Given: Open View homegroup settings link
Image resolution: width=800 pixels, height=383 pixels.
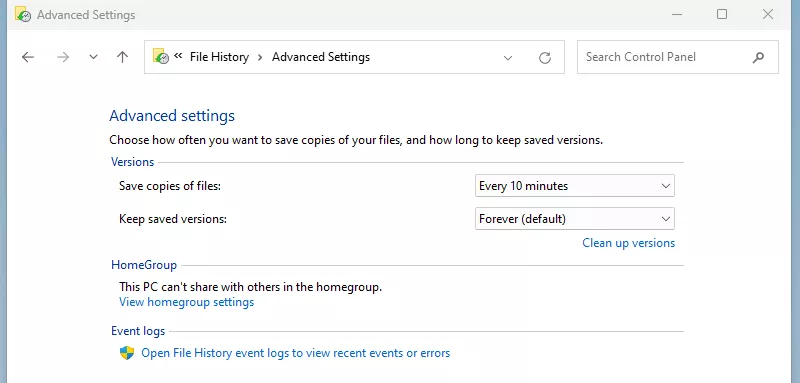Looking at the screenshot, I should (x=186, y=302).
